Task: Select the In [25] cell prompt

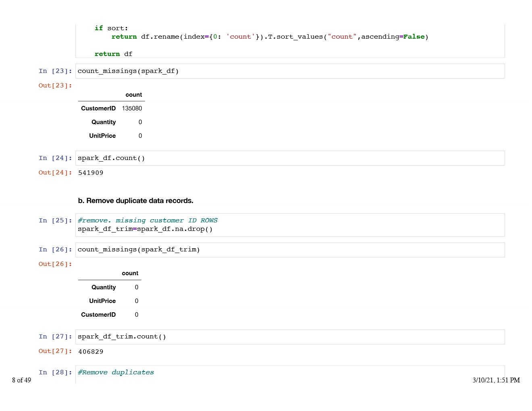Action: (55, 220)
